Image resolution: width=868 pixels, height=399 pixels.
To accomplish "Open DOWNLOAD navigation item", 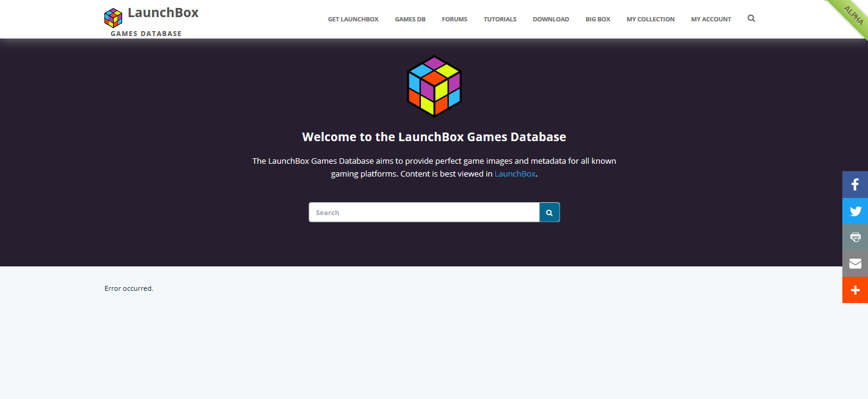I will (551, 20).
